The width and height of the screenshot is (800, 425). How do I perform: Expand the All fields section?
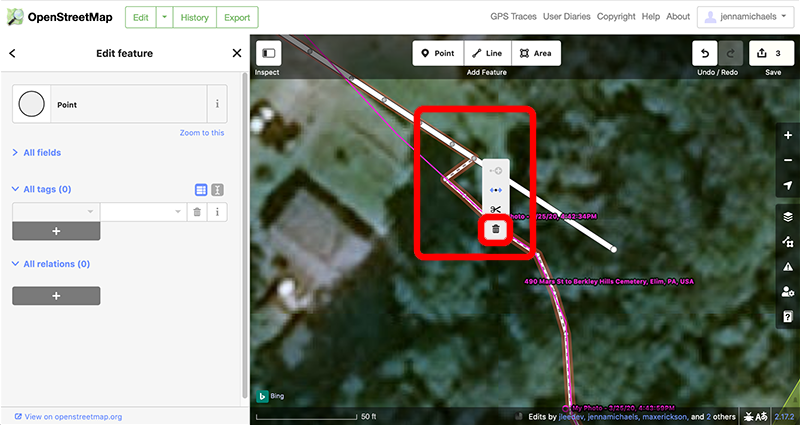(36, 153)
